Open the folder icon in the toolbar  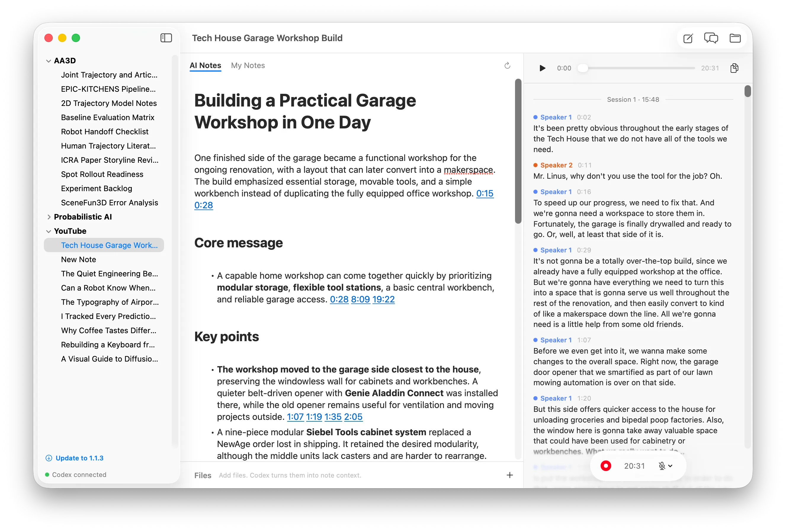(x=735, y=38)
